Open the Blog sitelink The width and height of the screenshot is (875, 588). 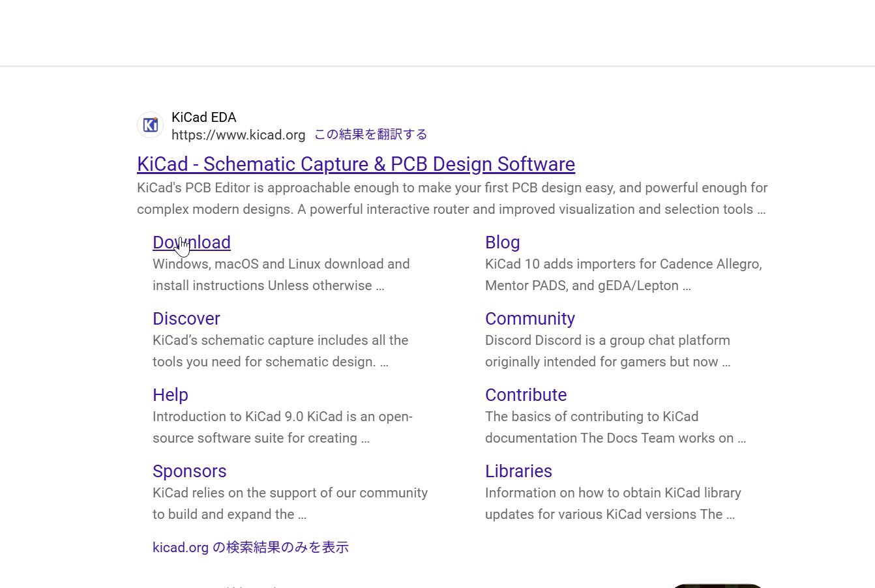pyautogui.click(x=502, y=242)
